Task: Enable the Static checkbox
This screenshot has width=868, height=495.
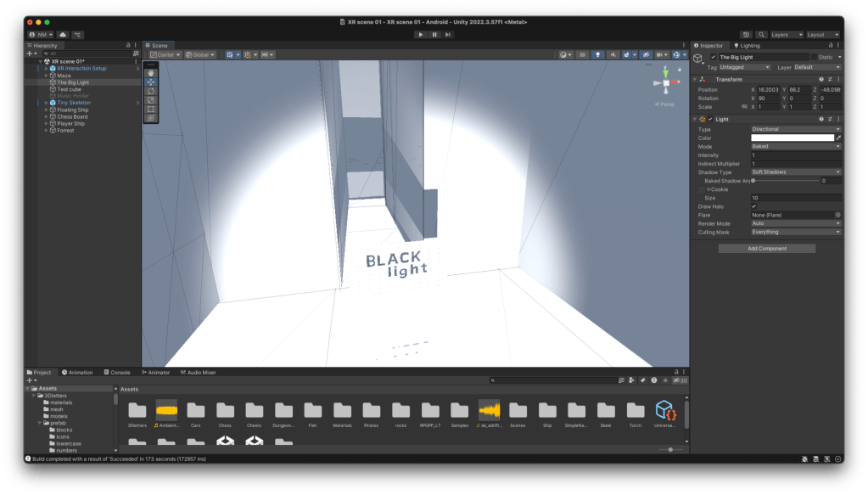Action: click(814, 57)
